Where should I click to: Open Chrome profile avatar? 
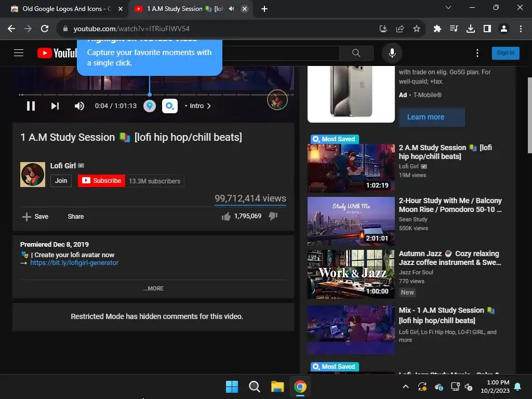pos(504,29)
